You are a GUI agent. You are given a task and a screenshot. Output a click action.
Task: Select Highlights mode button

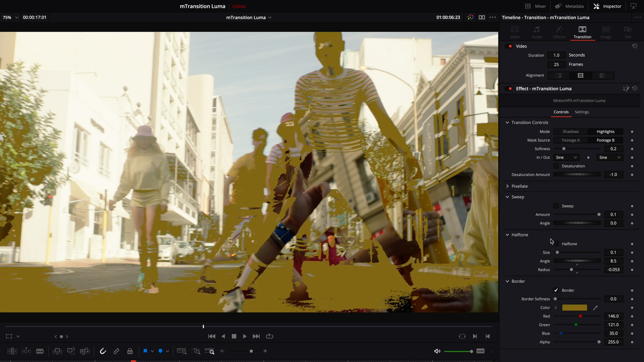point(605,131)
